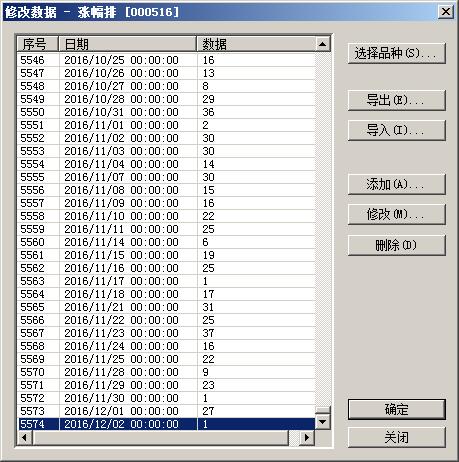The height and width of the screenshot is (462, 459).
Task: Select row 5564 dated 2016/11/18
Action: pos(166,294)
